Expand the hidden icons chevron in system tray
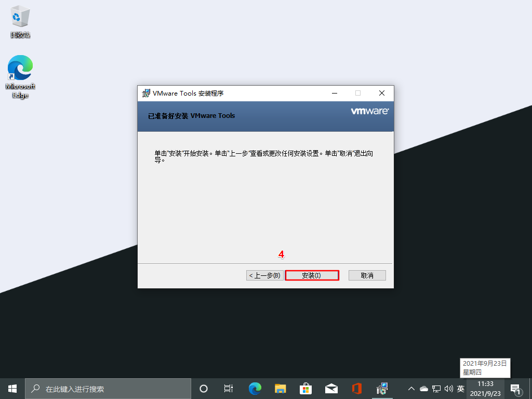Viewport: 532px width, 399px height. 411,388
